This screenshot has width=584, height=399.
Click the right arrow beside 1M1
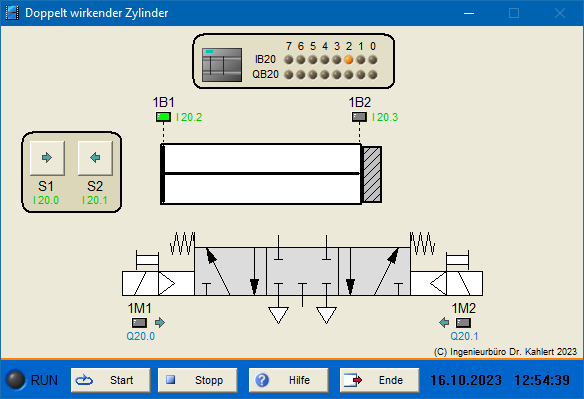(x=160, y=323)
